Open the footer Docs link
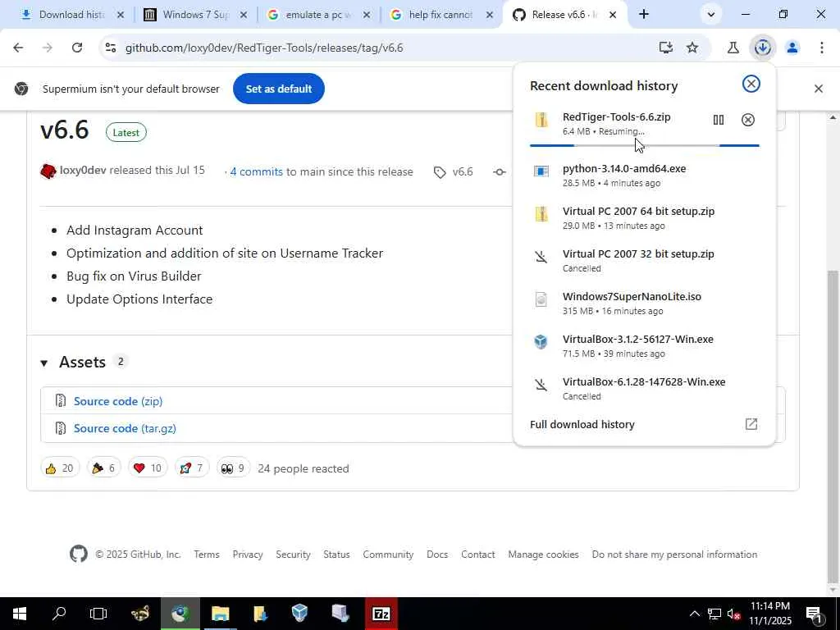The height and width of the screenshot is (630, 840). [437, 555]
